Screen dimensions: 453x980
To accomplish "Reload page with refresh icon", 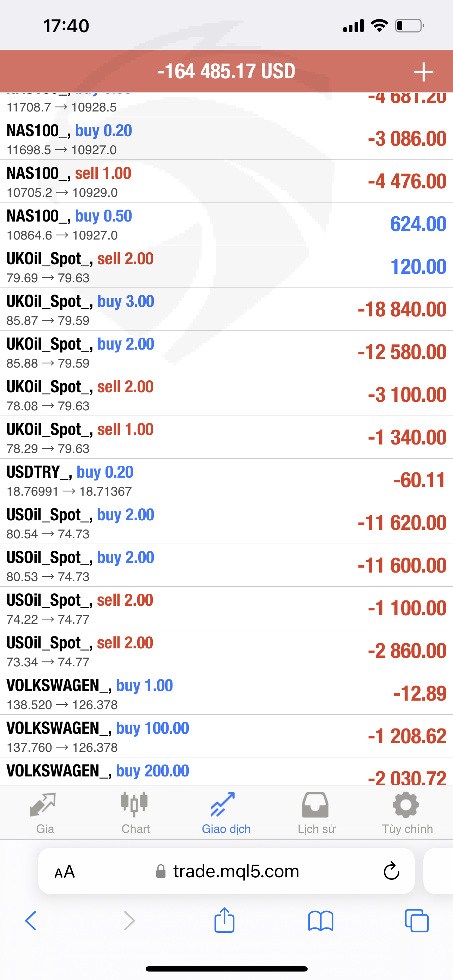I will (391, 871).
